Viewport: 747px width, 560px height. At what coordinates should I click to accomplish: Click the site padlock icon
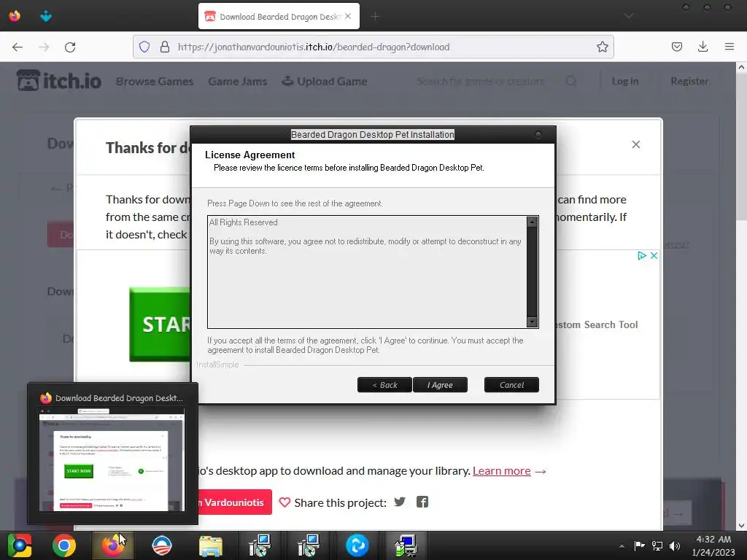[x=165, y=47]
